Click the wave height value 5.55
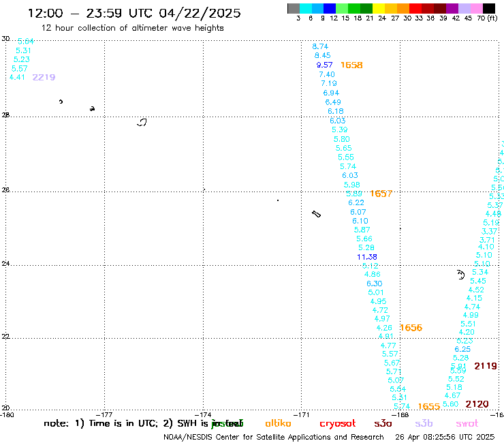Image resolution: width=504 pixels, height=443 pixels. tap(346, 157)
